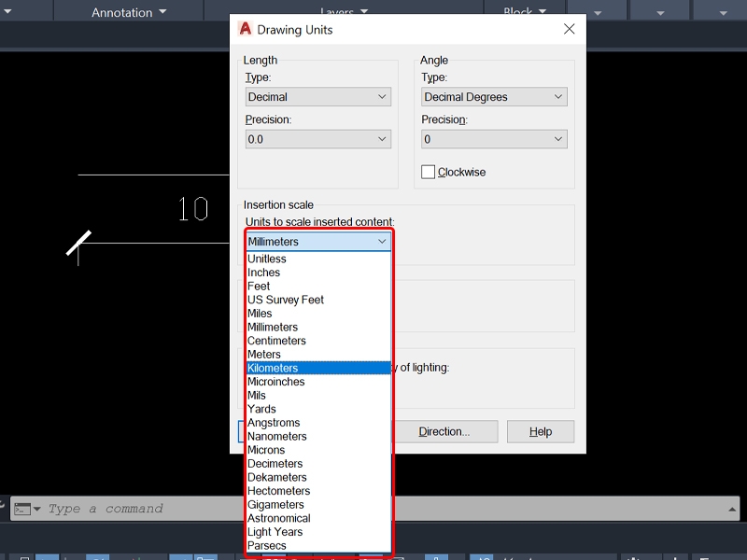Choose Inches in the dropdown list
The image size is (747, 560).
[318, 273]
